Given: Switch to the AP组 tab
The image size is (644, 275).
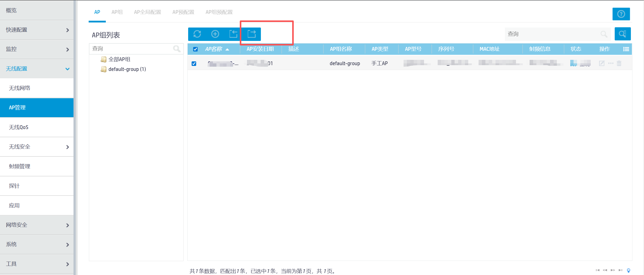Looking at the screenshot, I should (x=117, y=12).
